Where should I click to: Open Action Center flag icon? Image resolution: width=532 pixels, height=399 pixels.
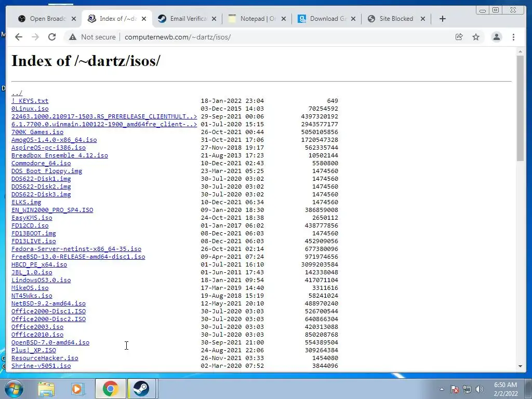coord(455,390)
